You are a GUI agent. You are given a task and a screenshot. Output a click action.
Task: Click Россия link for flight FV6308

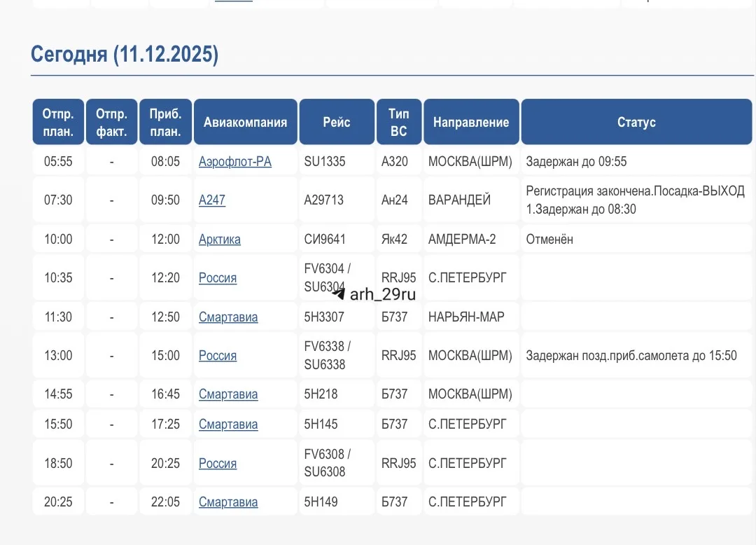pyautogui.click(x=218, y=464)
